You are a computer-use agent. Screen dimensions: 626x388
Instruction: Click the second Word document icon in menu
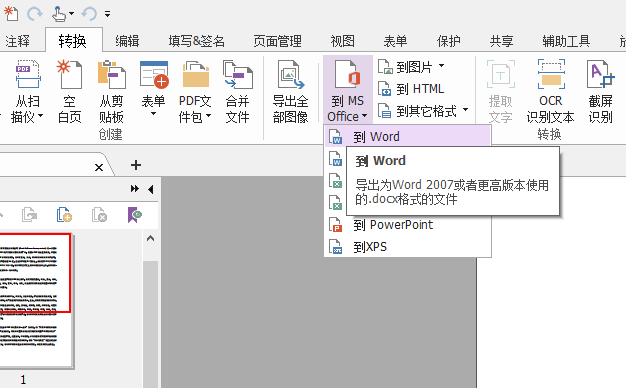pos(336,158)
